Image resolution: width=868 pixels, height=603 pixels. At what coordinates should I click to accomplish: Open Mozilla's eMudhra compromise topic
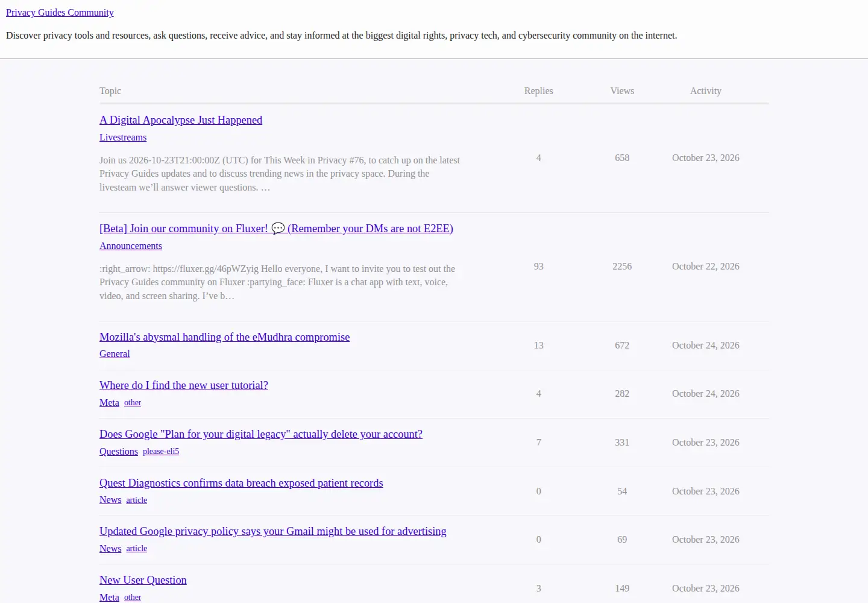pos(224,337)
